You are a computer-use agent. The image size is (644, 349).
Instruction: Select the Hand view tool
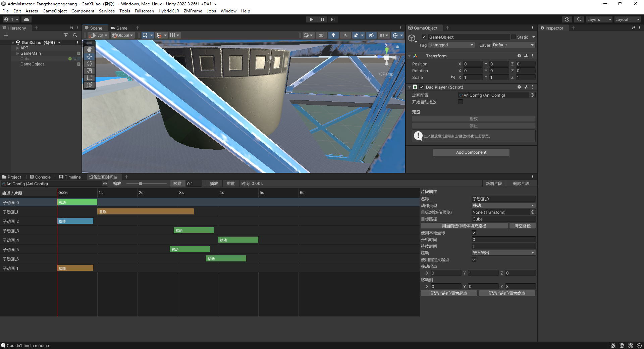click(x=89, y=50)
